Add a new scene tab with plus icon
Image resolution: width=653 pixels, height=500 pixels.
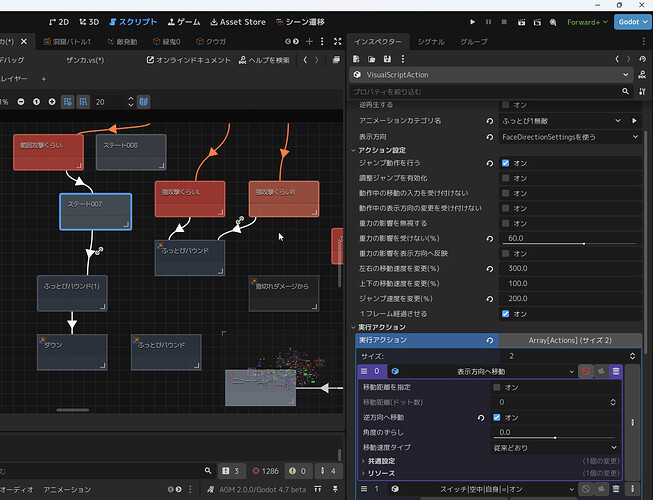click(x=309, y=41)
